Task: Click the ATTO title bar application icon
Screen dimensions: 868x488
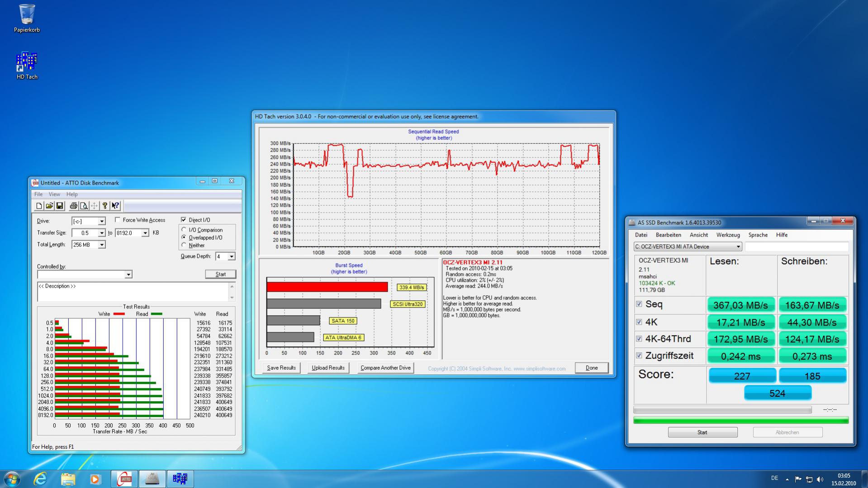Action: coord(35,183)
